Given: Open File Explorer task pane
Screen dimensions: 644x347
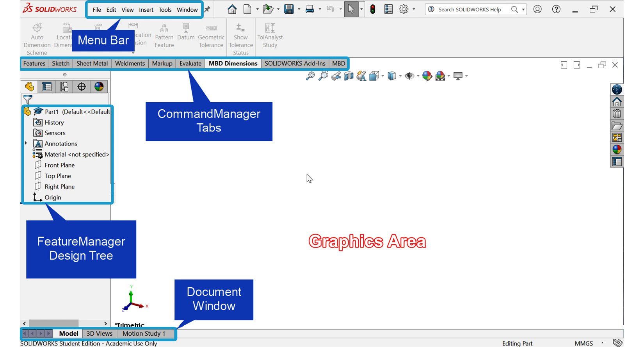Looking at the screenshot, I should coord(617,126).
